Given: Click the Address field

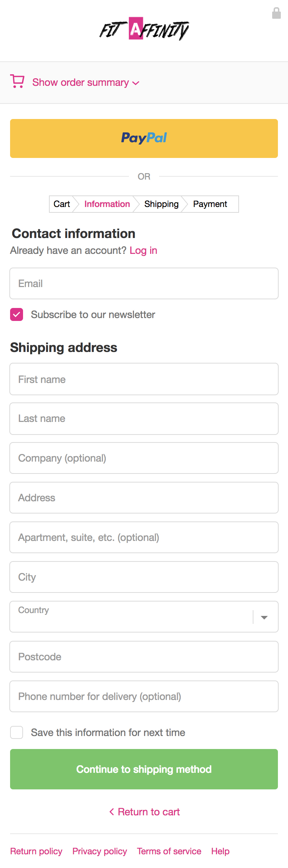Looking at the screenshot, I should click(x=144, y=498).
